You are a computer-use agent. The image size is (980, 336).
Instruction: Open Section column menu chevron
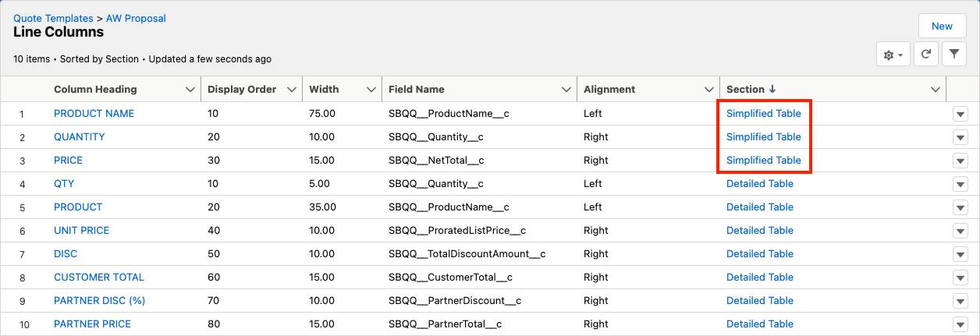coord(936,90)
